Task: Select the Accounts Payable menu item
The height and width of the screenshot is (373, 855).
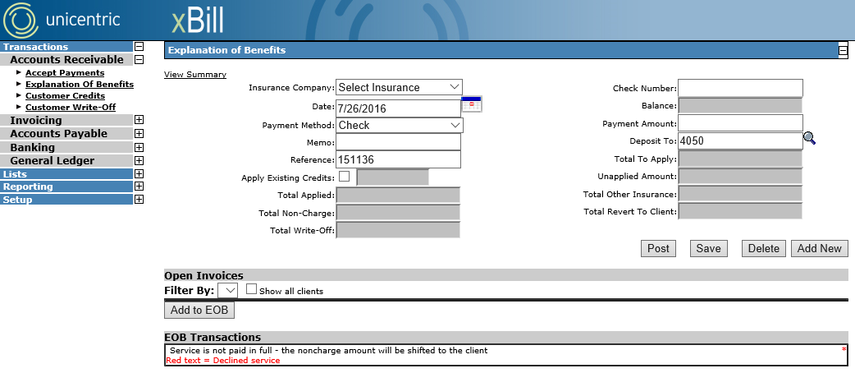Action: [67, 134]
